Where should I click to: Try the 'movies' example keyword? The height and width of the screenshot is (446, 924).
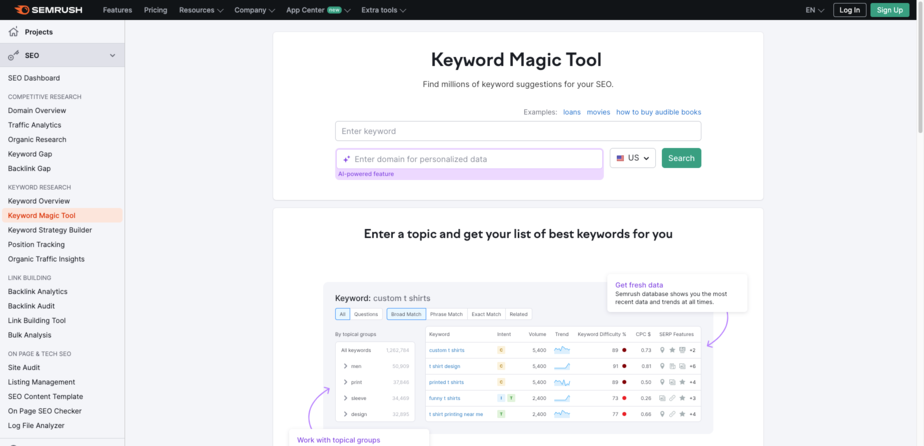tap(598, 112)
